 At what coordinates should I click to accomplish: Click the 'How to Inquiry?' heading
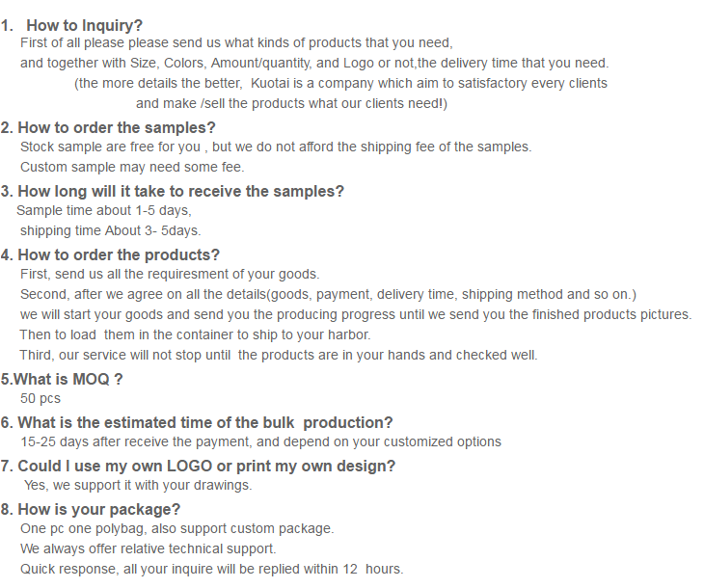[x=83, y=25]
